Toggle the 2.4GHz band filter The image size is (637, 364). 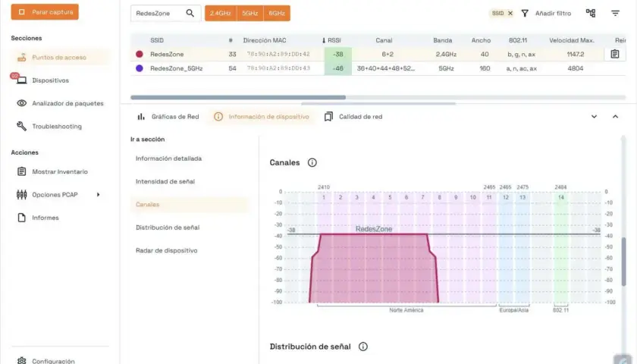[x=221, y=13]
